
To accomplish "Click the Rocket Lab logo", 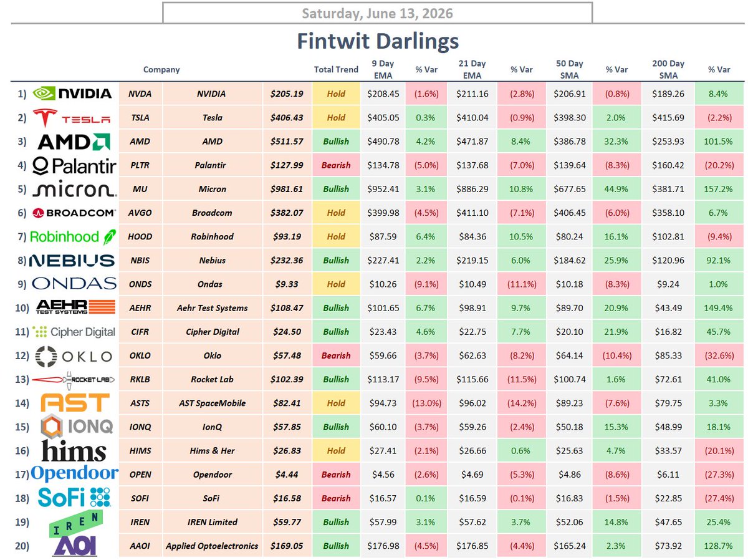I will [x=74, y=380].
